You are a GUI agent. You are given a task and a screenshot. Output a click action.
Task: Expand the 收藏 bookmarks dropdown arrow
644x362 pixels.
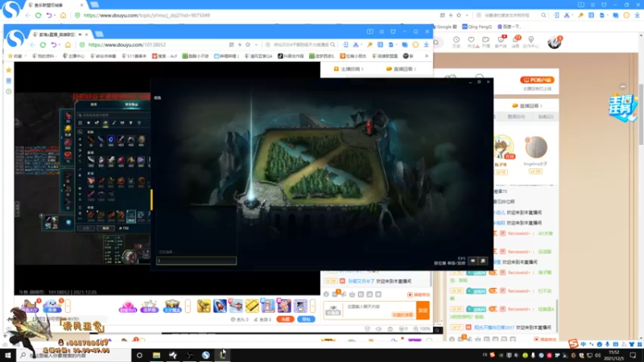[25, 56]
